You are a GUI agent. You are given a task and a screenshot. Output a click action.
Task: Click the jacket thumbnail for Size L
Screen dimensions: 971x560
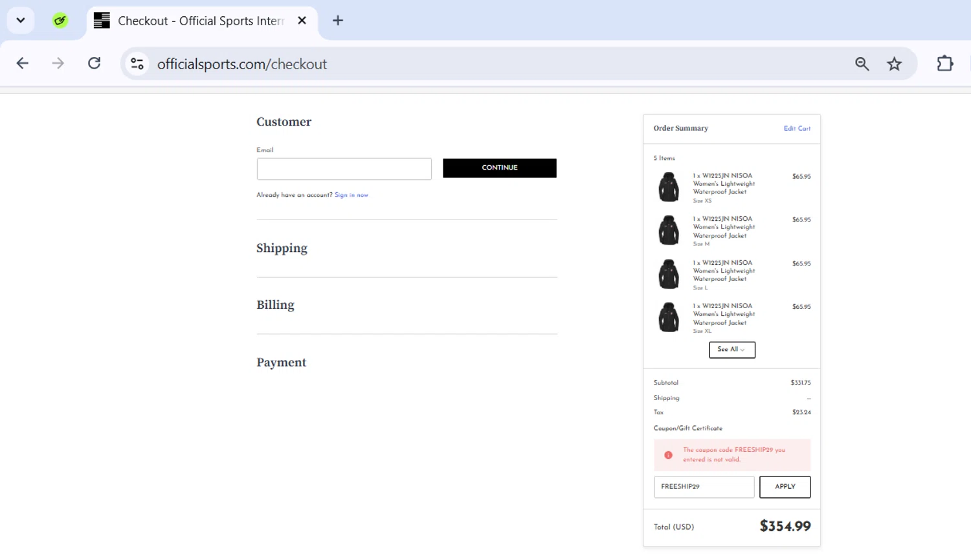669,274
